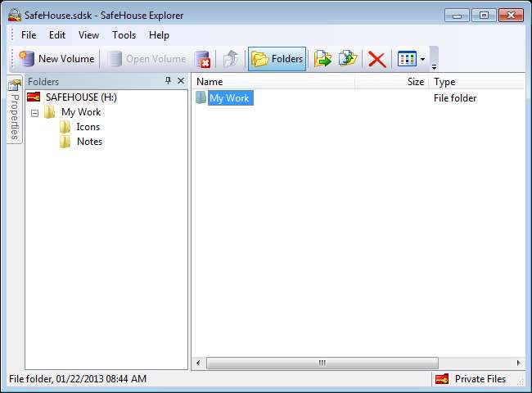Open the File menu
This screenshot has width=532, height=393.
pyautogui.click(x=29, y=35)
